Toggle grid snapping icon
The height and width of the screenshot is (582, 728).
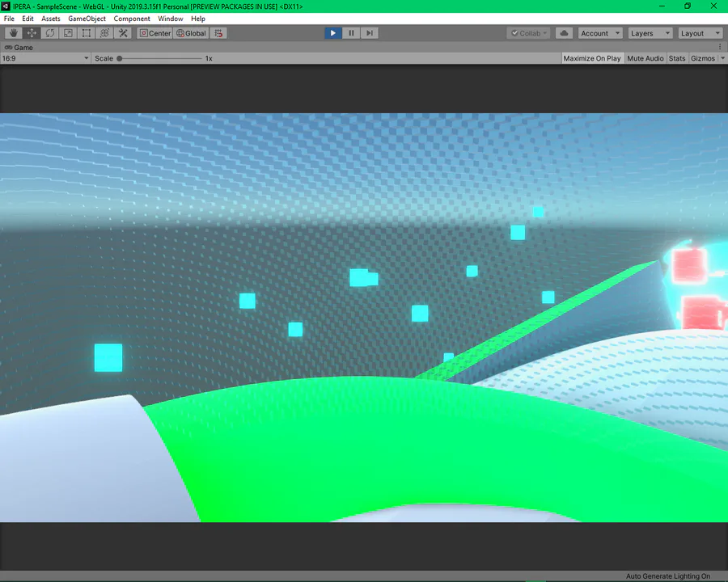point(218,33)
